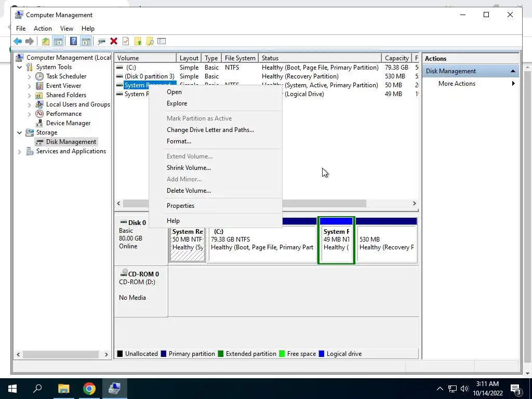Click the Status column header
532x399 pixels.
tap(320, 58)
